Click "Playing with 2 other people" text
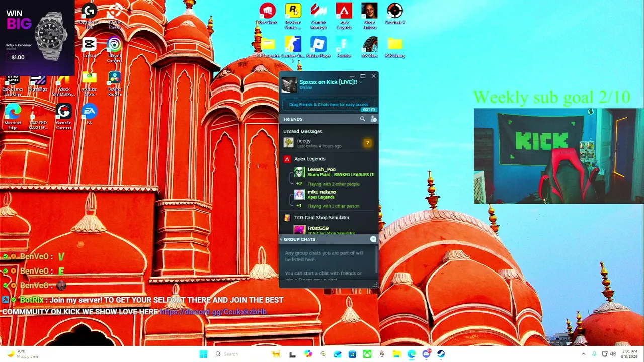The height and width of the screenshot is (362, 644). pos(334,184)
